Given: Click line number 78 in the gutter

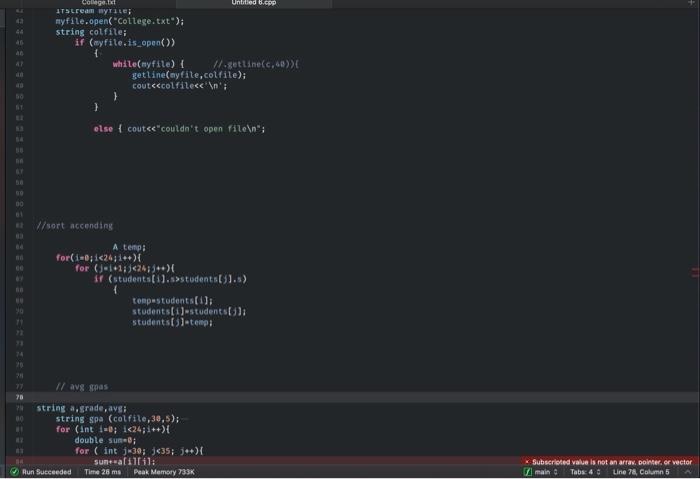Looking at the screenshot, I should click(20, 397).
